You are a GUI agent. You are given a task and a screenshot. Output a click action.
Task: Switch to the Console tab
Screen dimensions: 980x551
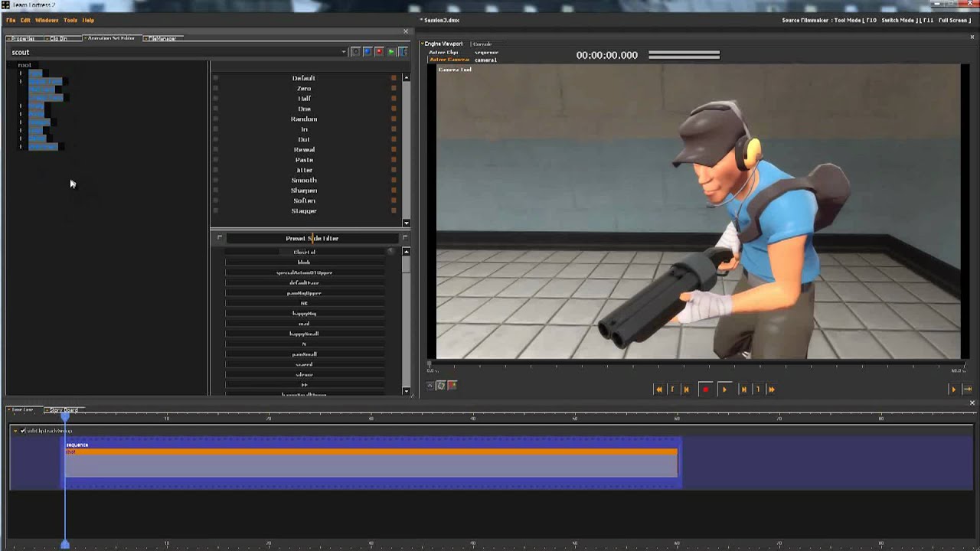pyautogui.click(x=482, y=44)
